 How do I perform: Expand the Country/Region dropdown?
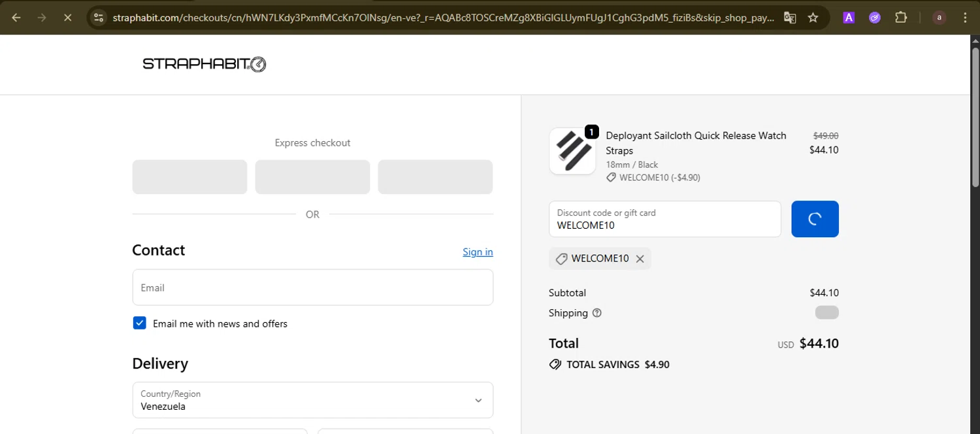click(312, 400)
